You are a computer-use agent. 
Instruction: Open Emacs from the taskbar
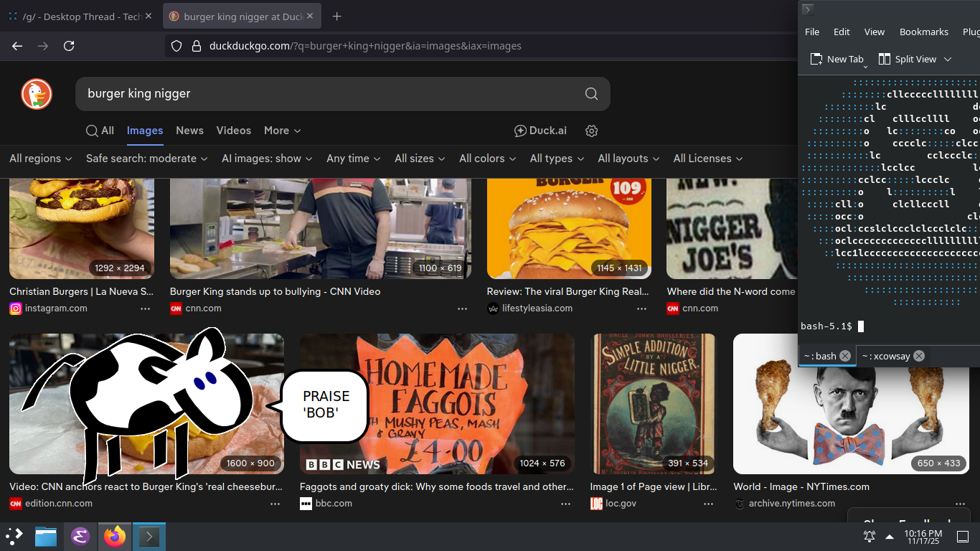click(80, 537)
